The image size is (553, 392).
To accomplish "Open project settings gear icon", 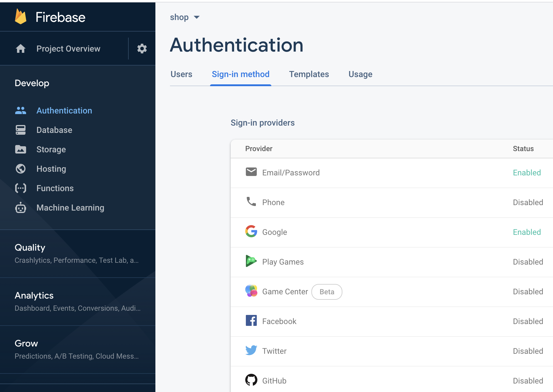I will [x=142, y=49].
